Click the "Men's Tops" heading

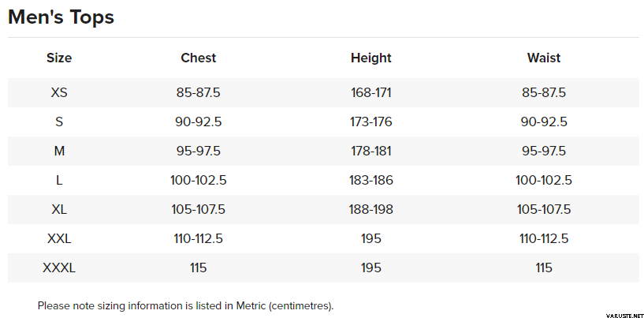tap(61, 17)
